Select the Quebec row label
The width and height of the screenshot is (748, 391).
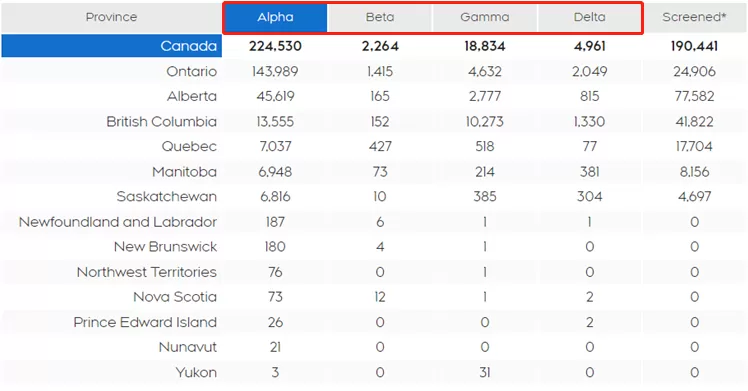coord(189,146)
